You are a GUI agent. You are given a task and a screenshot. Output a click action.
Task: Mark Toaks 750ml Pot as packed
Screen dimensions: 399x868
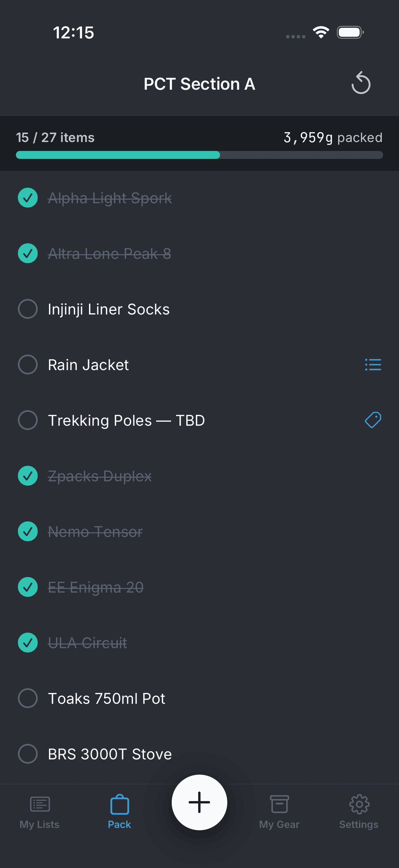[27, 698]
